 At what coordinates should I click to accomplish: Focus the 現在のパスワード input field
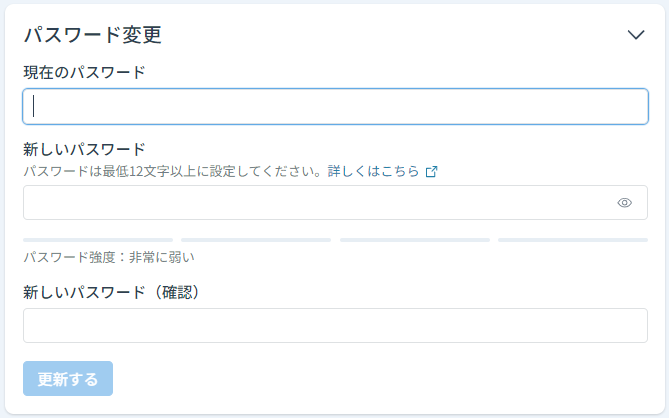pyautogui.click(x=335, y=107)
